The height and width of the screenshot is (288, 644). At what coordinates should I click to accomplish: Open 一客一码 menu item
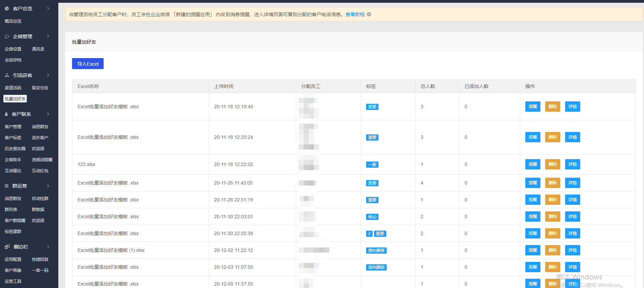pos(40,270)
